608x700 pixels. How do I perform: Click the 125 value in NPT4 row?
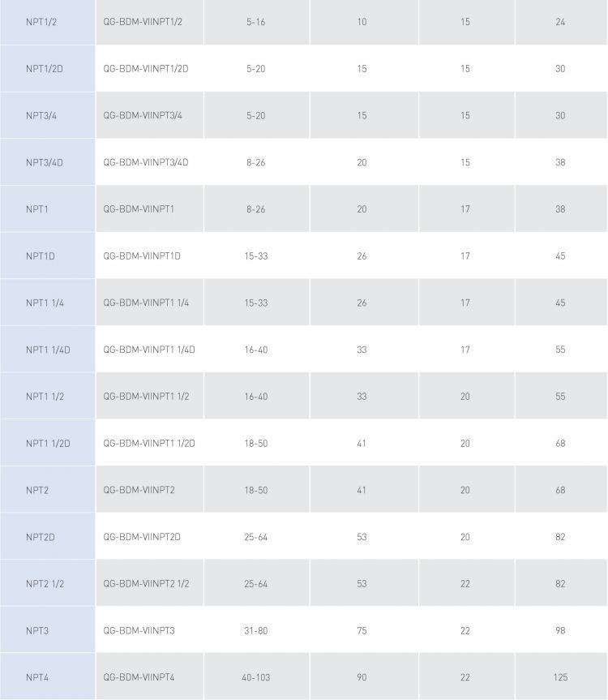[560, 677]
